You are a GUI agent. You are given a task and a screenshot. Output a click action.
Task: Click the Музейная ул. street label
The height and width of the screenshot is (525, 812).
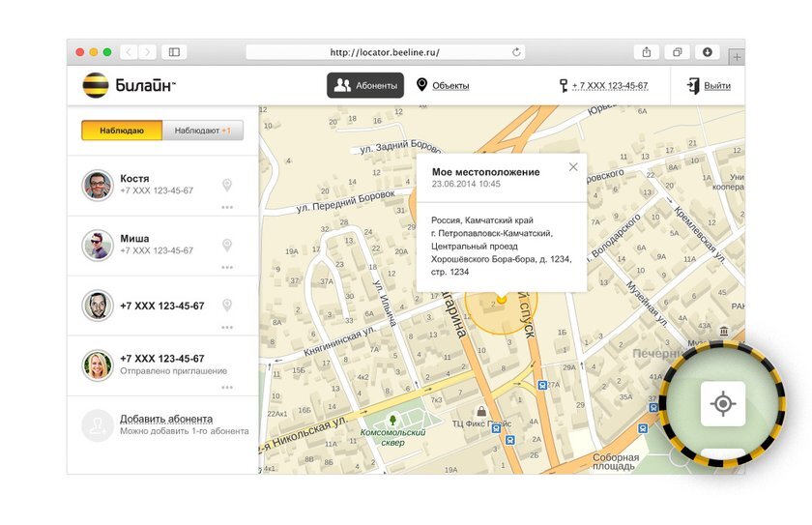647,304
